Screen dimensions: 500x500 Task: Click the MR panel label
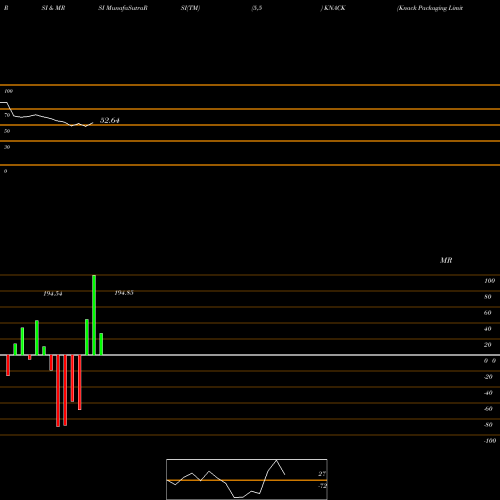tap(446, 260)
